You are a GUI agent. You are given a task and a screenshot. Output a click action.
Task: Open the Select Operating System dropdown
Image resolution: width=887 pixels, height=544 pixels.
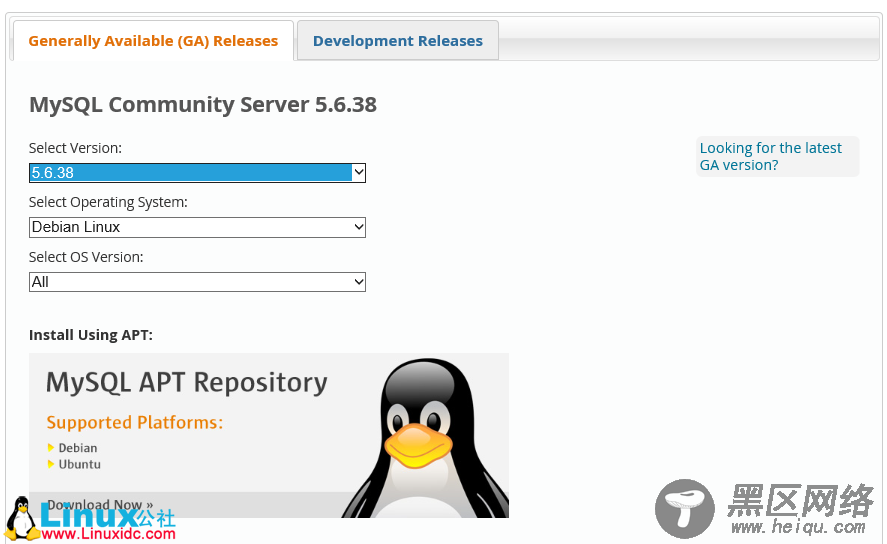197,227
